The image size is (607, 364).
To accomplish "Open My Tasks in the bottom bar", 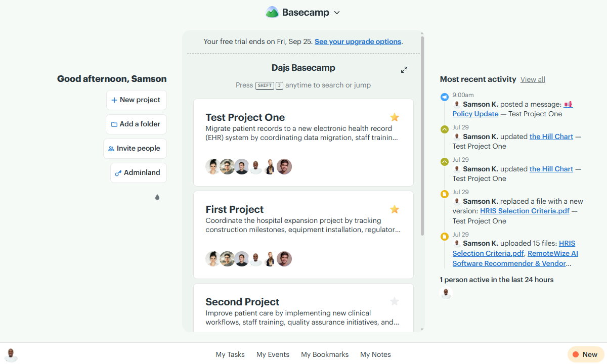I will [230, 354].
